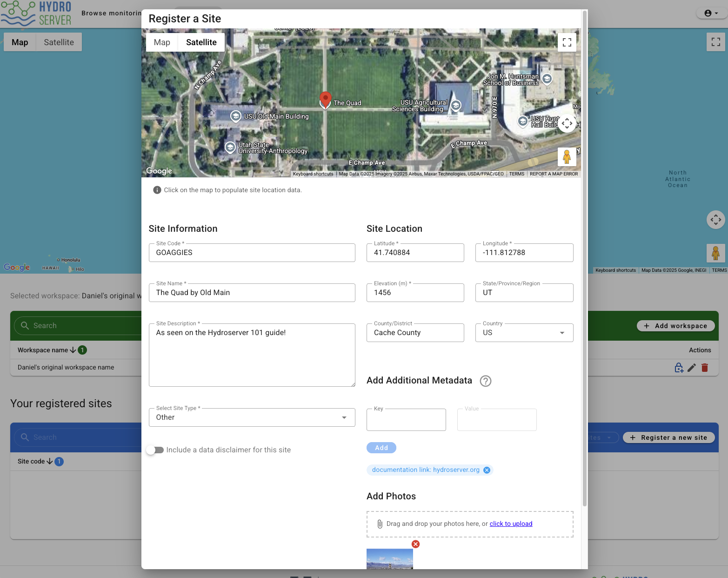
Task: Sort by Site code arrow
Action: [49, 461]
